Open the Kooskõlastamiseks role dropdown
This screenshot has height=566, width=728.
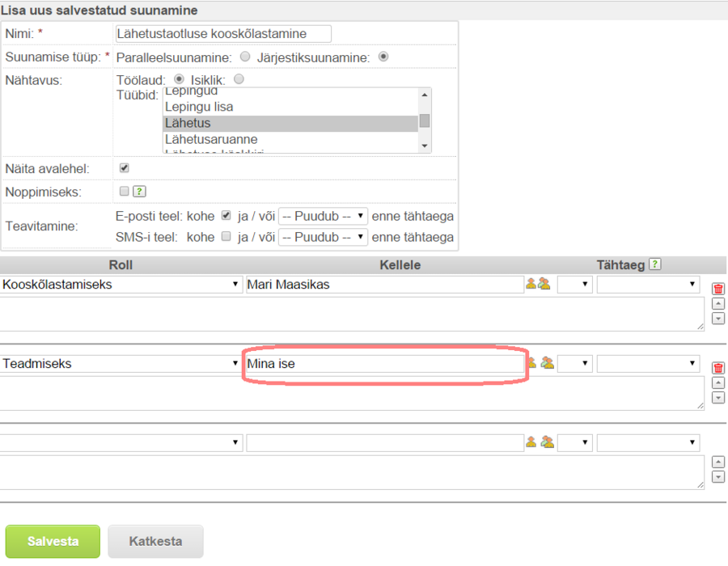point(121,285)
